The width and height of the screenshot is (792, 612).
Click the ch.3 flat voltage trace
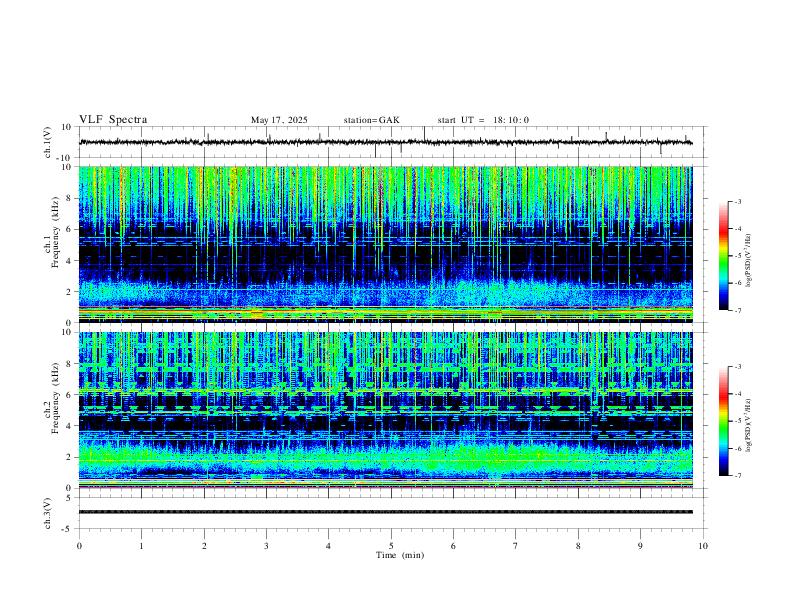pyautogui.click(x=386, y=512)
